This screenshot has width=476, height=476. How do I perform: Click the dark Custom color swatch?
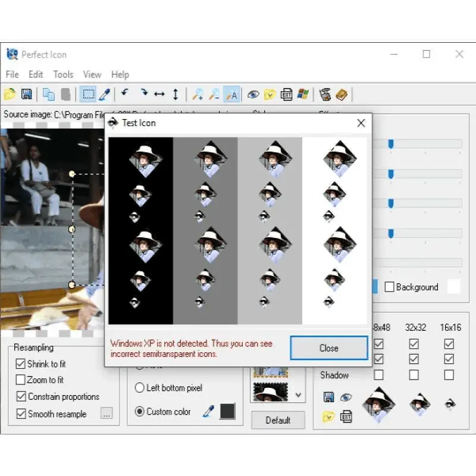click(227, 411)
